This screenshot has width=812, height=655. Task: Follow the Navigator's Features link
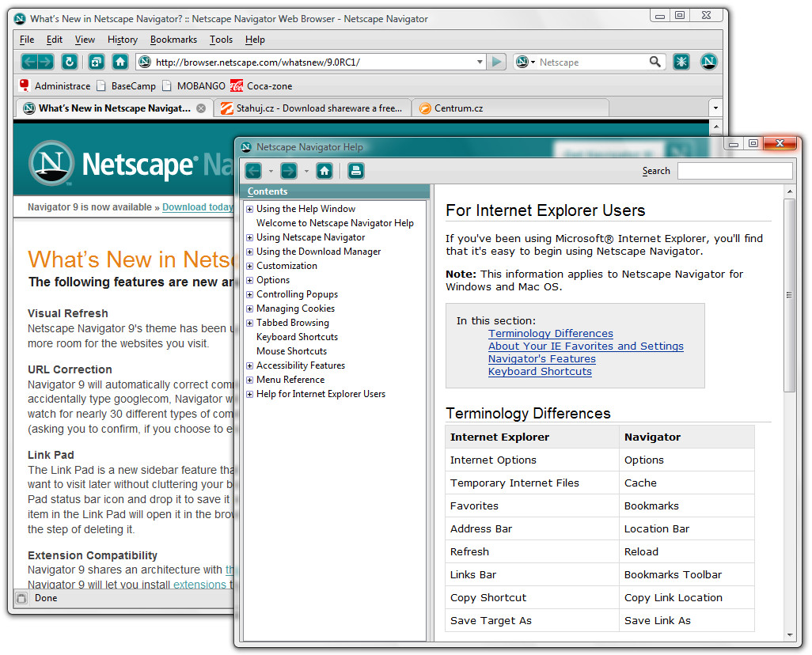click(x=541, y=359)
